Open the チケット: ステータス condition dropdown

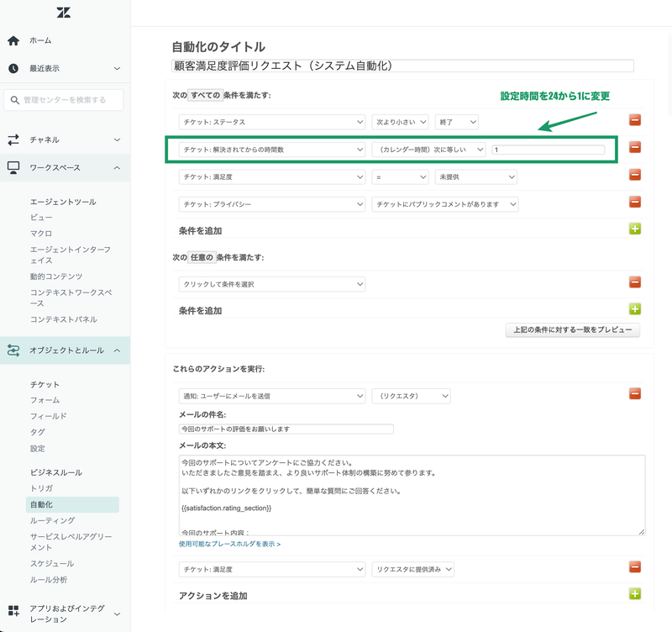tap(271, 122)
